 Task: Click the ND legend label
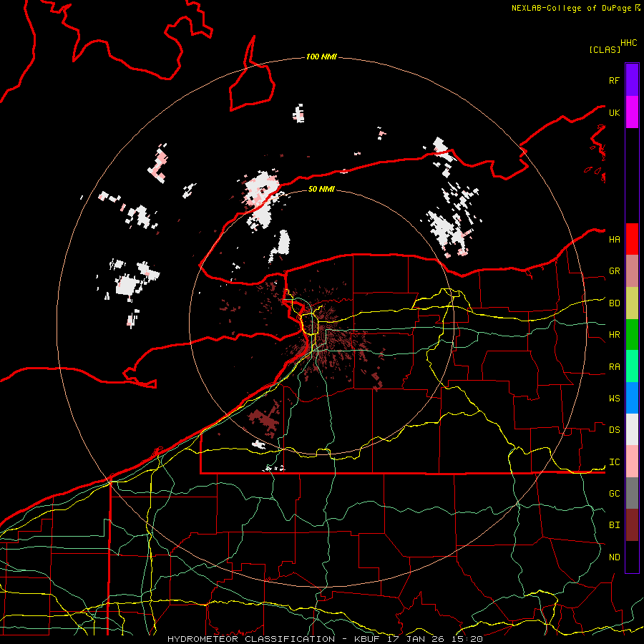[x=614, y=557]
